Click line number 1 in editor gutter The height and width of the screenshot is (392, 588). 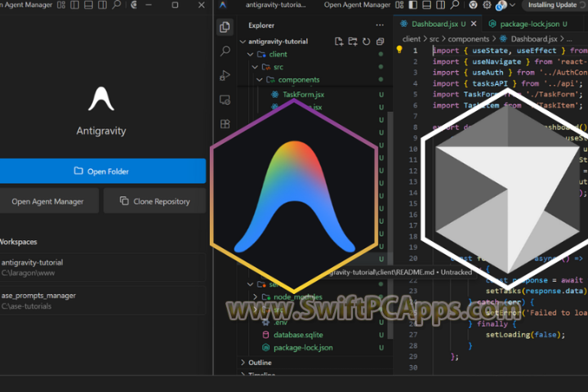pos(415,51)
